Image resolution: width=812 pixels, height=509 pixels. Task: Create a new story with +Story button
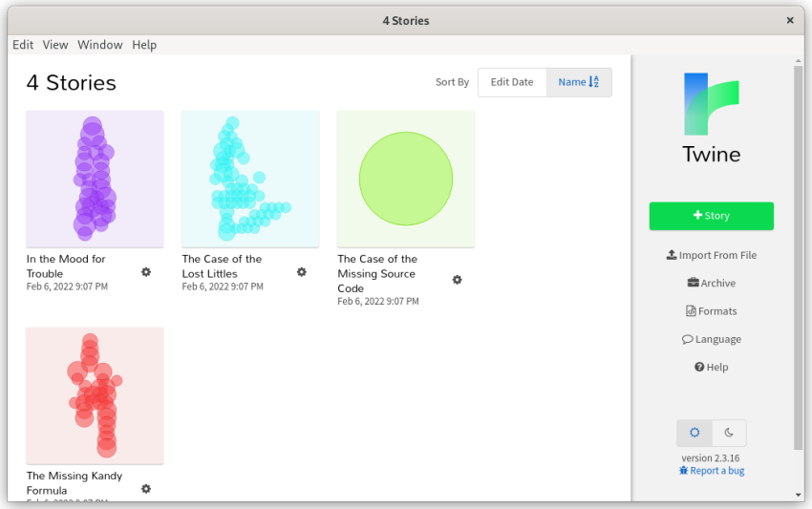pyautogui.click(x=711, y=216)
